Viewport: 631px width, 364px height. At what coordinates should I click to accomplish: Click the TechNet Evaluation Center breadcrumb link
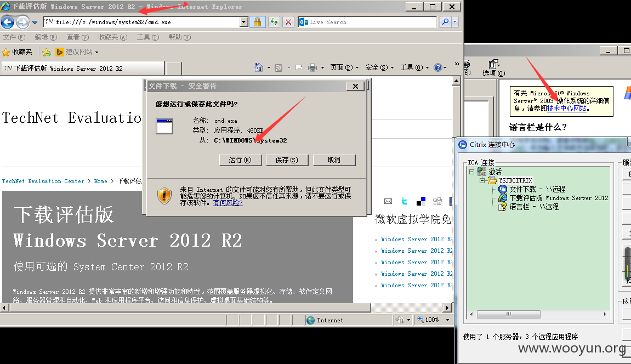click(43, 181)
